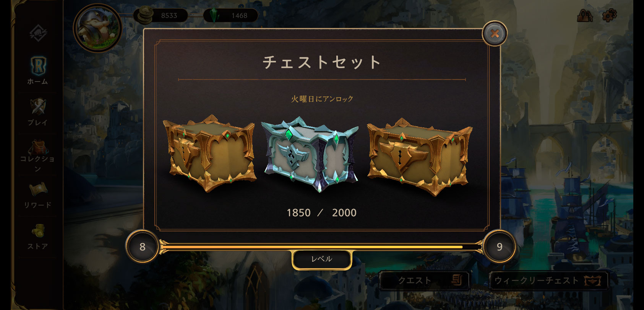Click the レベル tab below progress bar
Viewport: 644px width, 310px height.
pos(321,259)
